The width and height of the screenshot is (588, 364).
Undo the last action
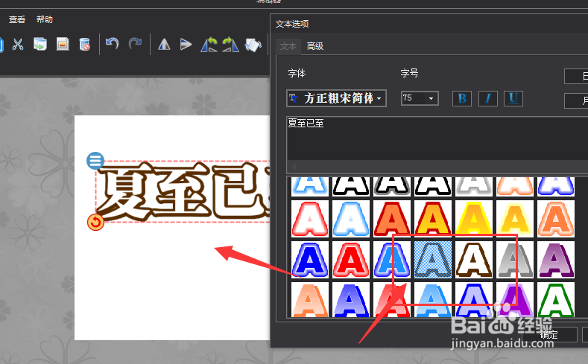coord(112,44)
